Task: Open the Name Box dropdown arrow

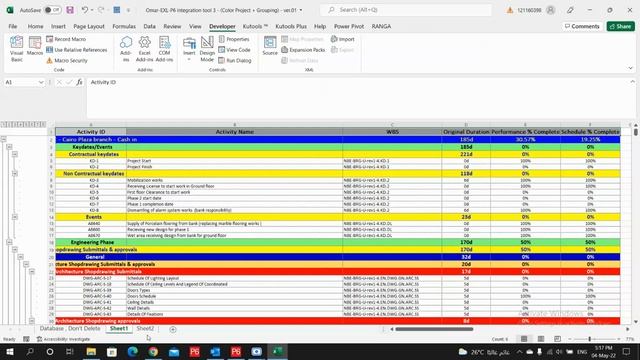Action: coord(41,82)
